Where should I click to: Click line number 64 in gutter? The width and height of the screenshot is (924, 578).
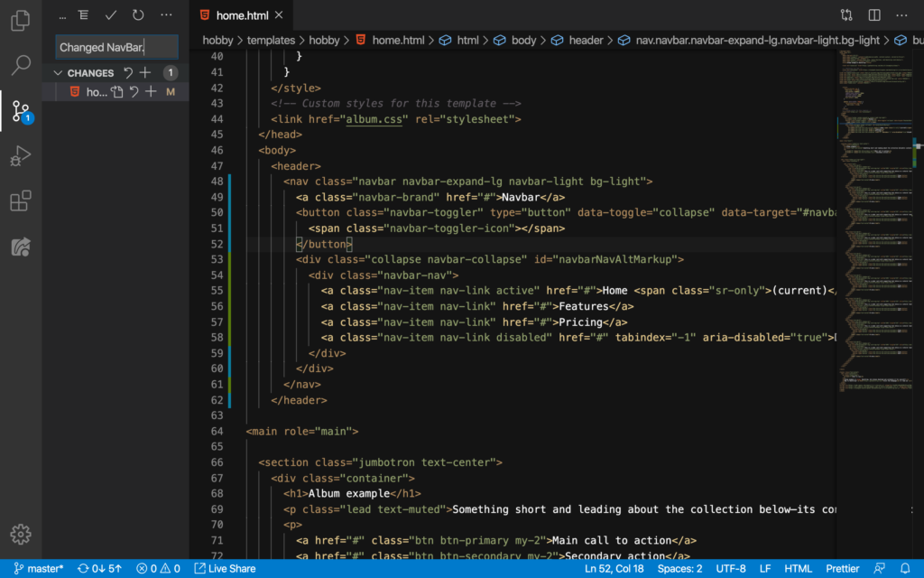217,432
